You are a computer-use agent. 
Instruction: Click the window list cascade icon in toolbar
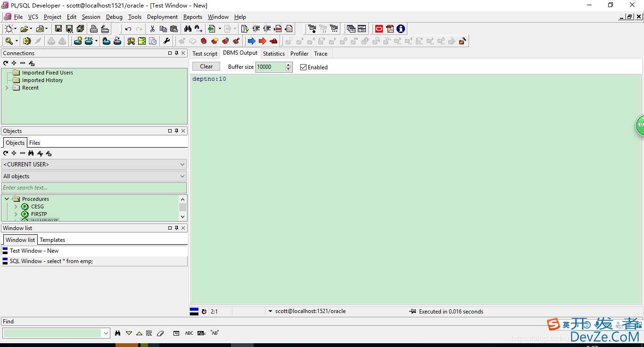tap(351, 29)
